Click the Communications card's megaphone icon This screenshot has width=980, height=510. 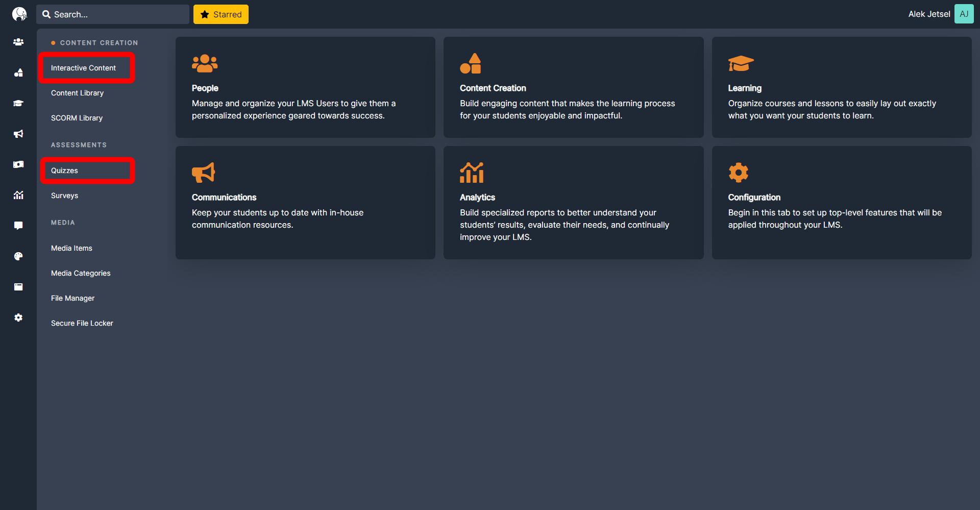coord(204,173)
